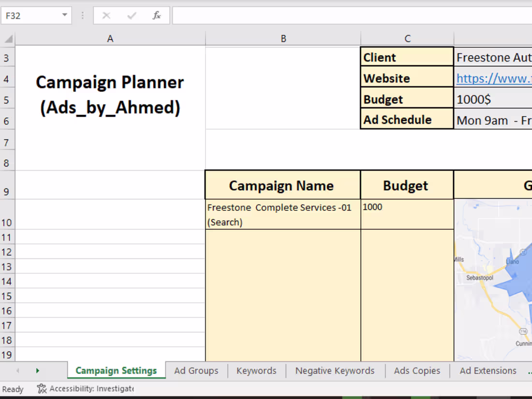The height and width of the screenshot is (399, 532).
Task: Follow the website hyperlink in the Client table
Action: tap(493, 78)
